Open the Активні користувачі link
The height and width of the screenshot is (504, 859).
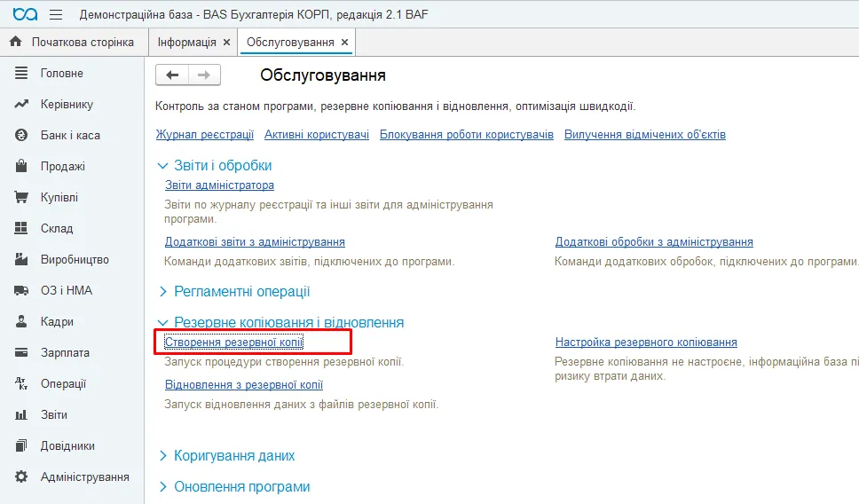[x=317, y=135]
